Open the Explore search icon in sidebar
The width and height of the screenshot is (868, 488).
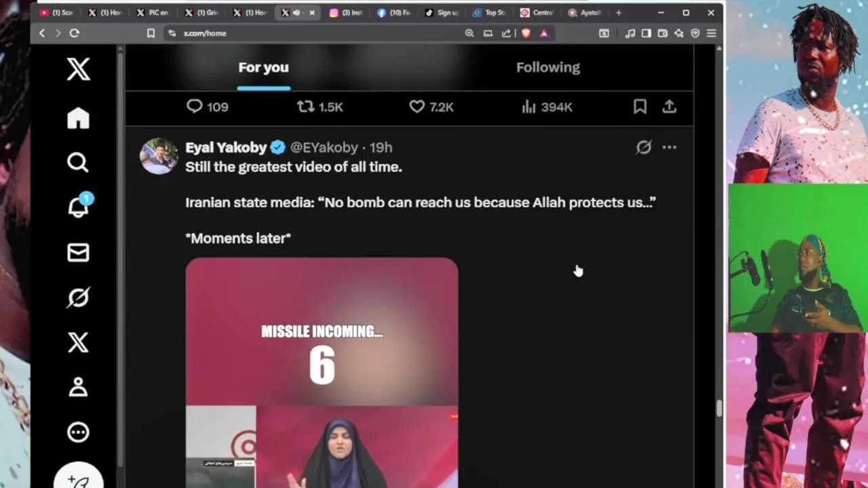[78, 163]
